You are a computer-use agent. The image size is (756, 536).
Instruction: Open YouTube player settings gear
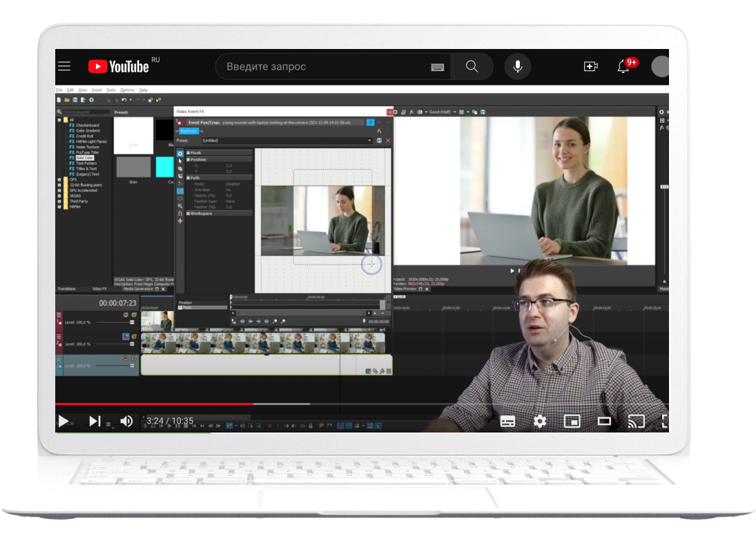[x=540, y=421]
